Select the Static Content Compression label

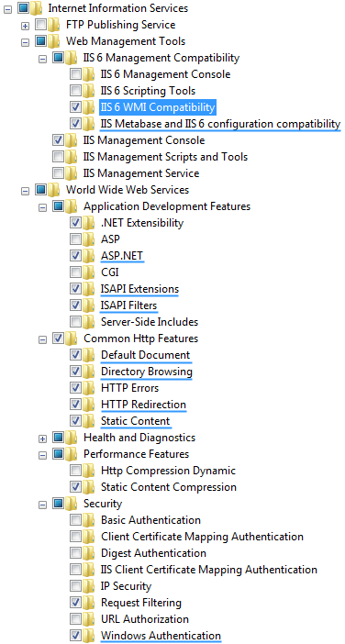tap(169, 487)
